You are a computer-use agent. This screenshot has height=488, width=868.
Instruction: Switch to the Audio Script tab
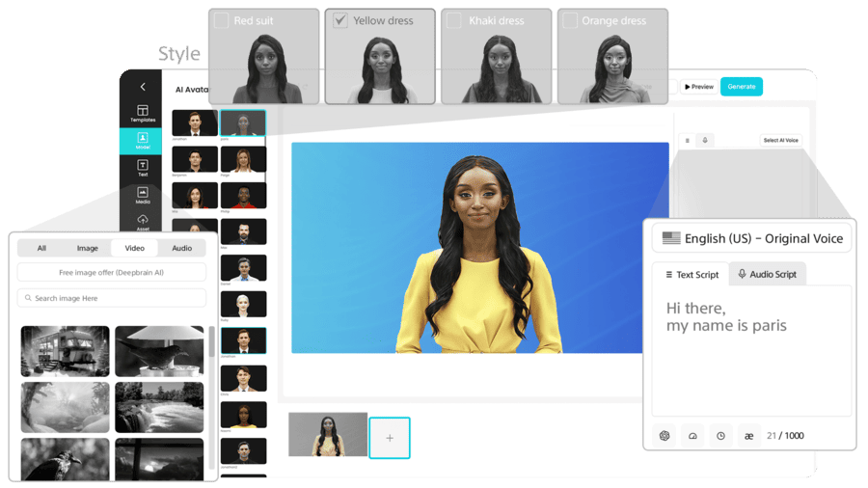pos(767,274)
